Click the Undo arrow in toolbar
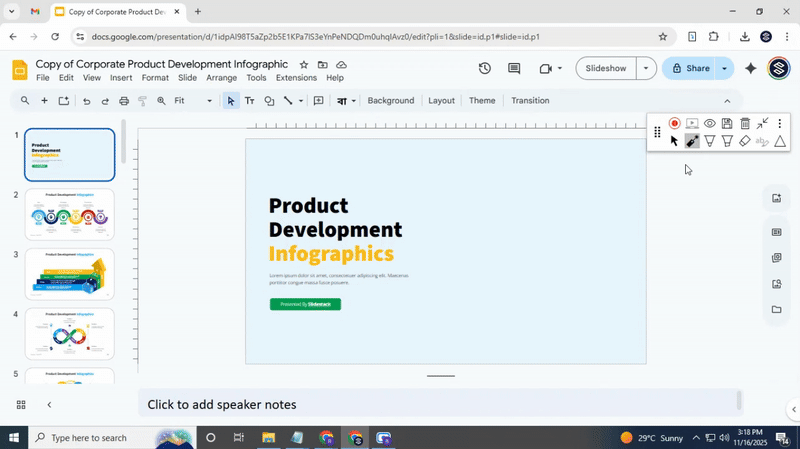This screenshot has width=800, height=449. [x=86, y=101]
